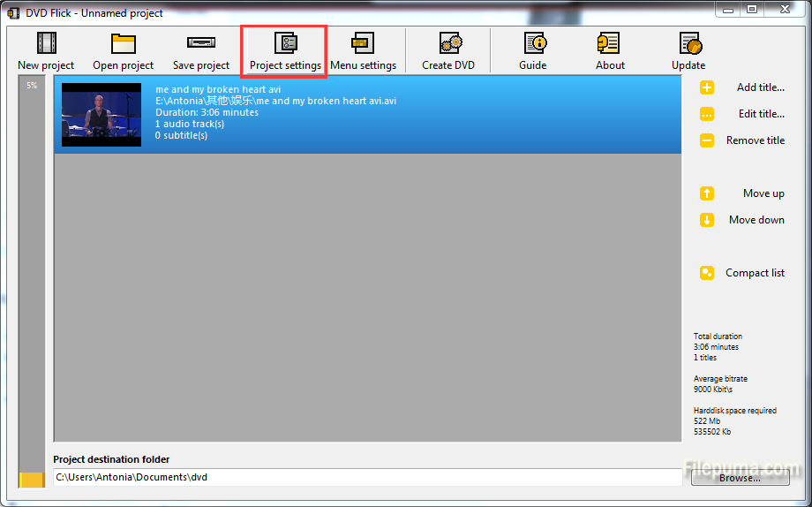Open project using the folder icon

click(x=123, y=43)
